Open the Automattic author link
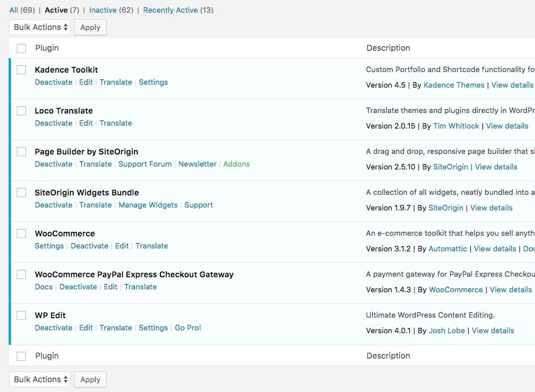 [448, 248]
